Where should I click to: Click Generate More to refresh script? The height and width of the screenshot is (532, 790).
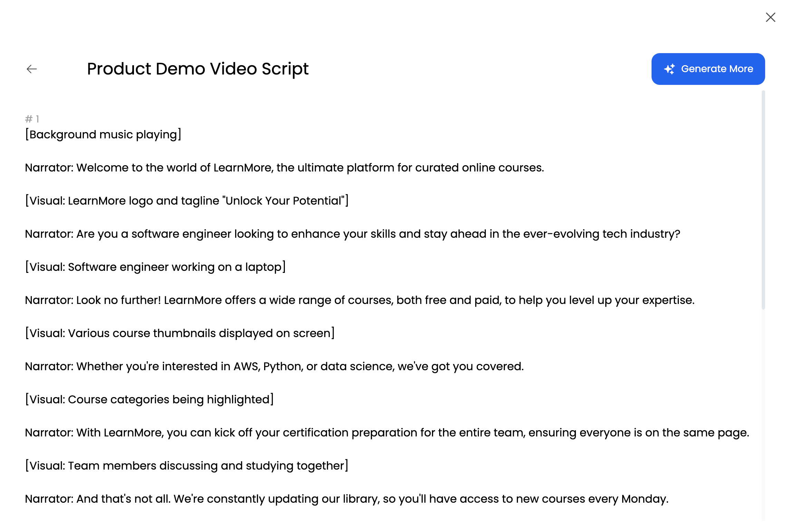coord(708,69)
